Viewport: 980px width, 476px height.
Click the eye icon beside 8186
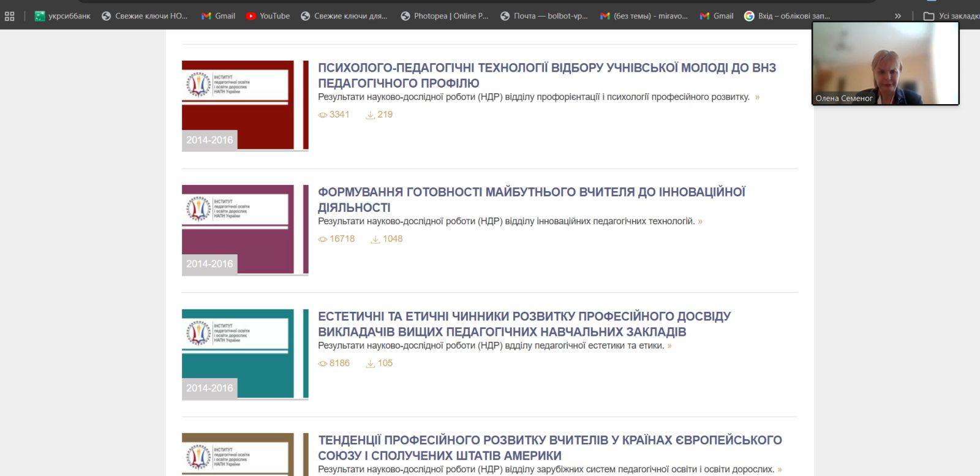[x=323, y=364]
